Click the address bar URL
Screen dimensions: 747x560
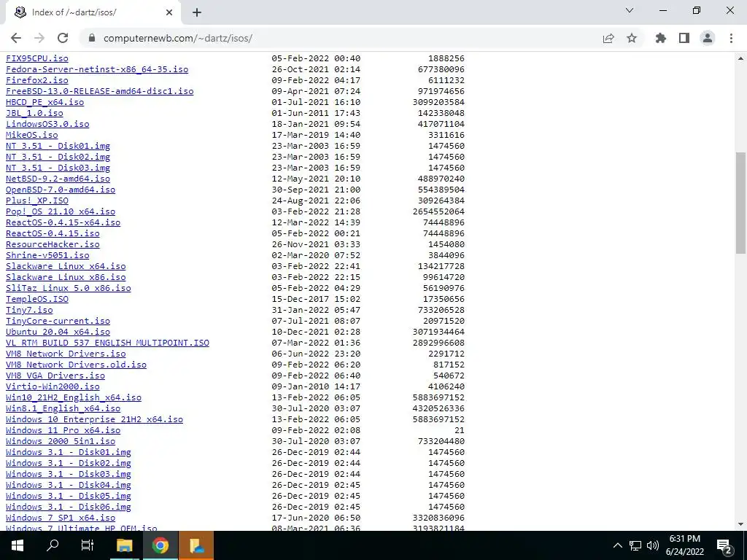pos(178,38)
